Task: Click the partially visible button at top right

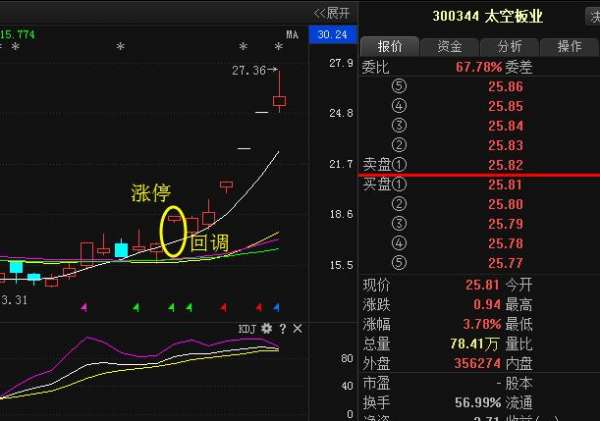Action: point(592,16)
